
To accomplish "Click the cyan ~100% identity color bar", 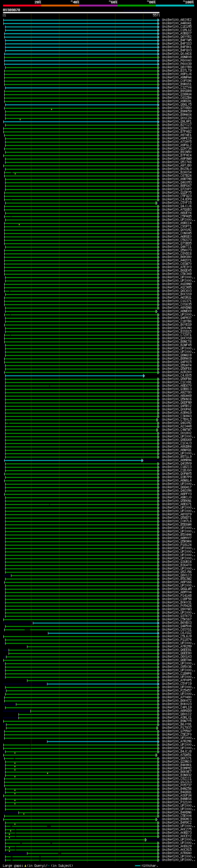I will 175,6.
